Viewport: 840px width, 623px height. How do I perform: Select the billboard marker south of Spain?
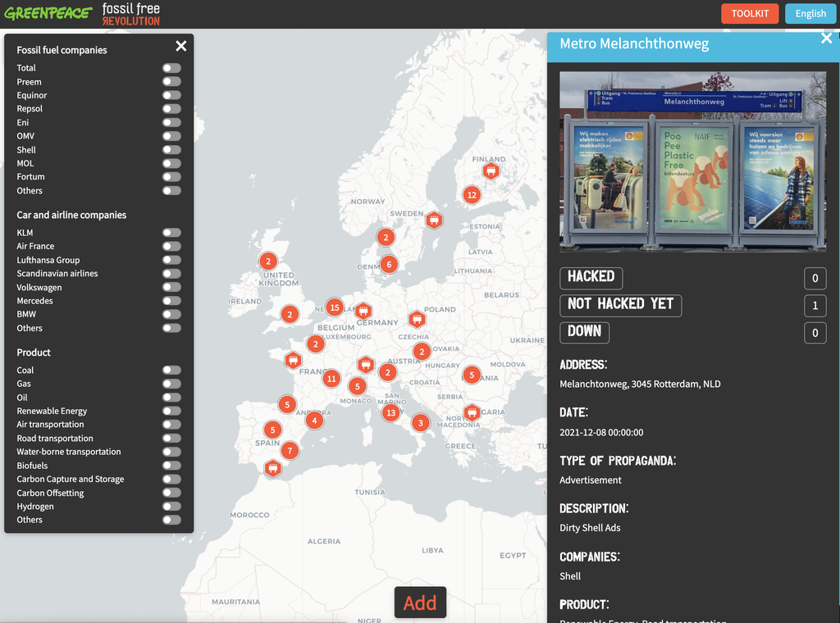pos(272,468)
